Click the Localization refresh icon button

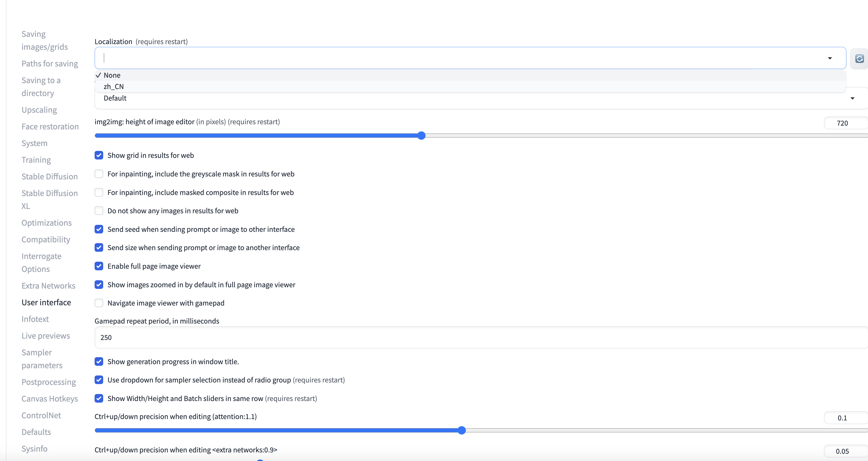[x=859, y=59]
